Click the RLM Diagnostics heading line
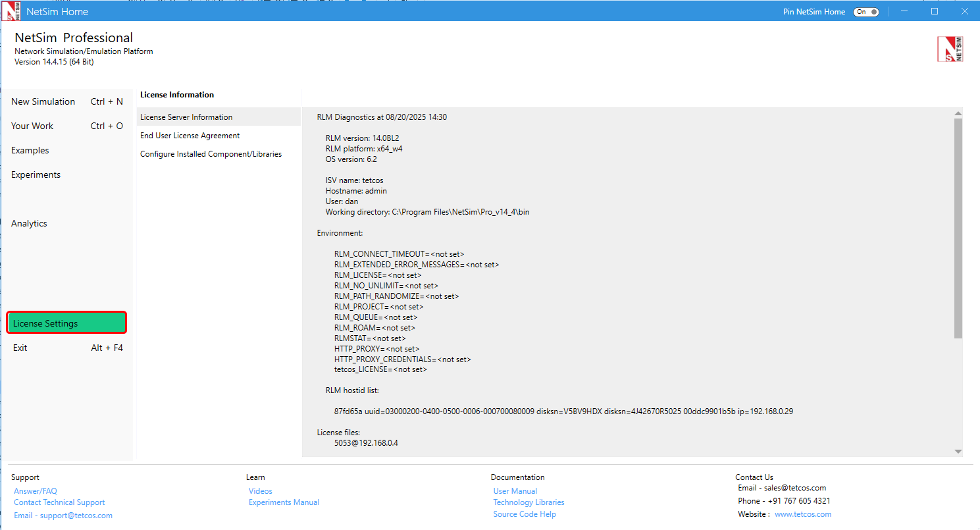This screenshot has height=530, width=980. pos(382,117)
